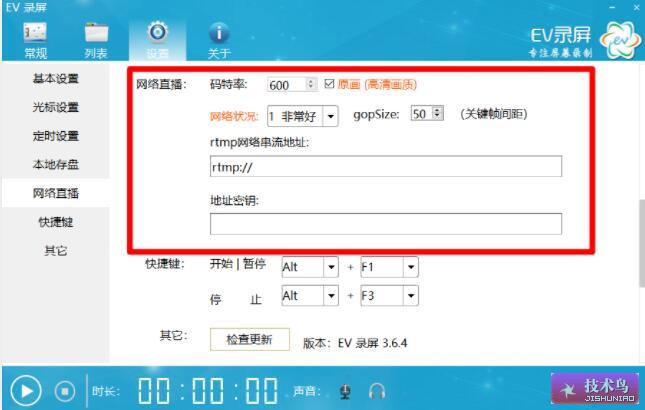
Task: Select the 设置 gear icon
Action: pos(158,32)
